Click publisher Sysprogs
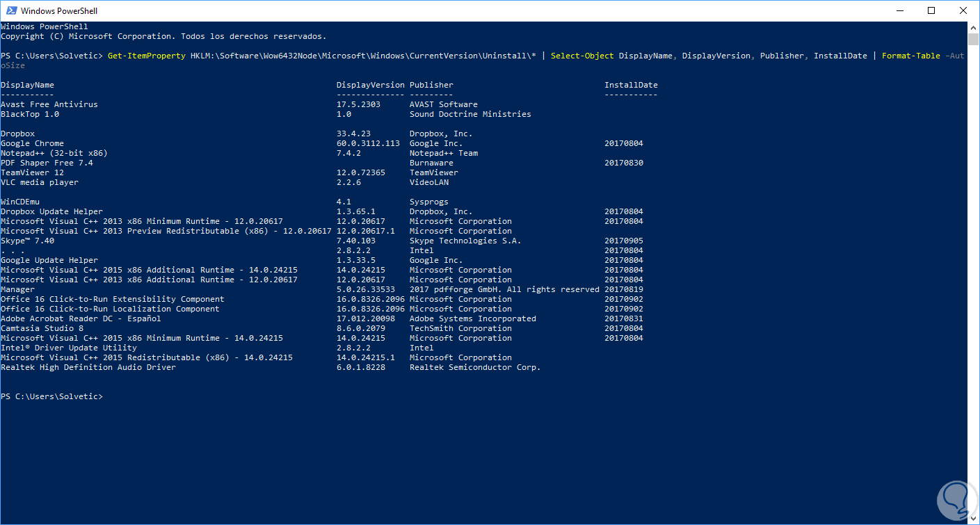Image resolution: width=980 pixels, height=525 pixels. (x=429, y=202)
